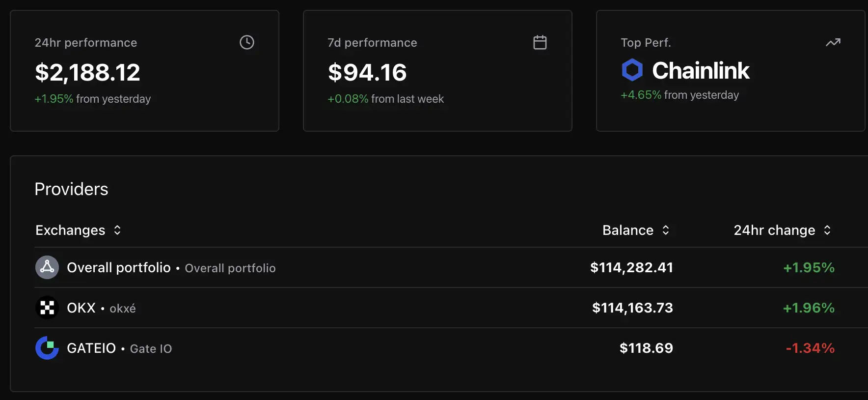Click the Overall portfolio balance value
The width and height of the screenshot is (868, 400).
(631, 267)
